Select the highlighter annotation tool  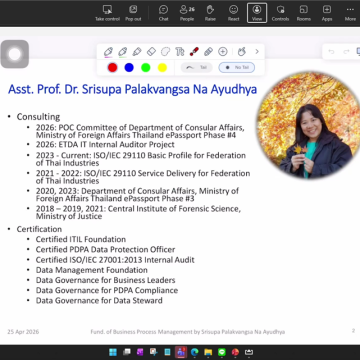point(137,52)
